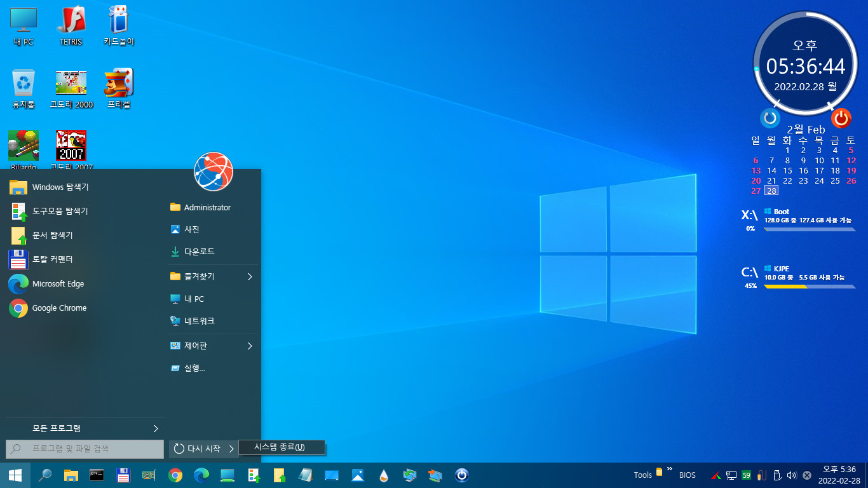Open the taskbar clock and date

tap(839, 475)
